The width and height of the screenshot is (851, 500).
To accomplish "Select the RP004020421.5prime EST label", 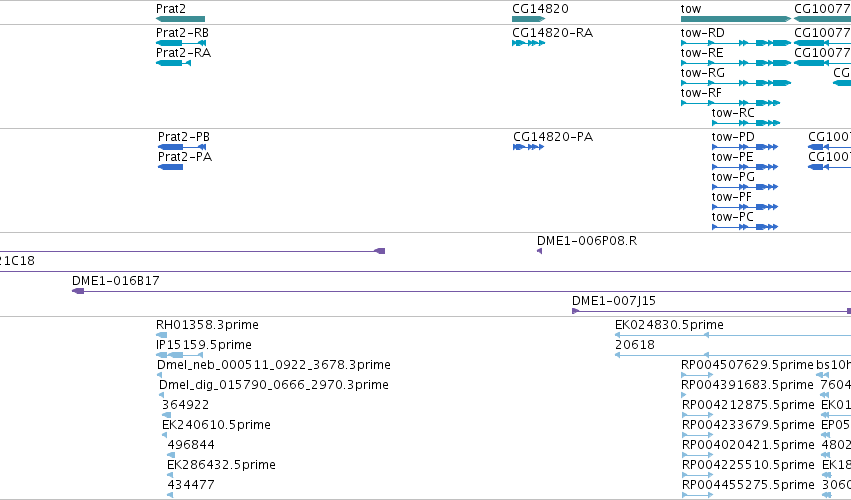I will click(x=748, y=445).
